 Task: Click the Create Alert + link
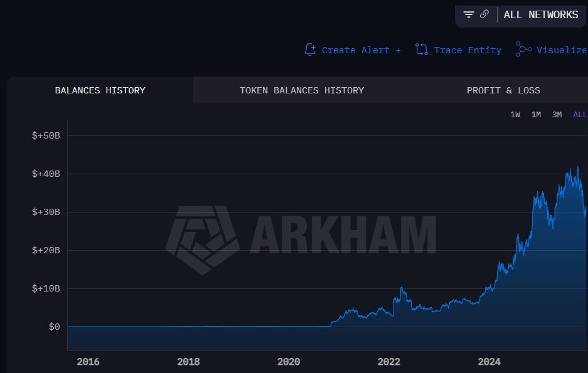[361, 50]
